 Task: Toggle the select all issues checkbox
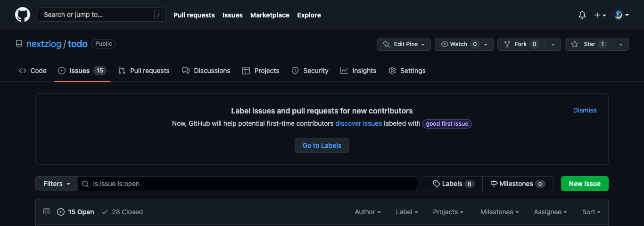(46, 211)
